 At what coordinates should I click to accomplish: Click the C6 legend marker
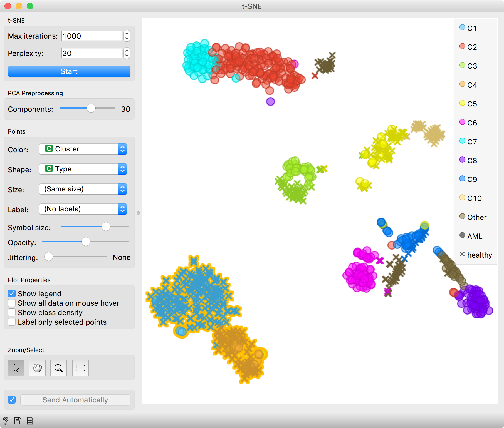[x=462, y=122]
